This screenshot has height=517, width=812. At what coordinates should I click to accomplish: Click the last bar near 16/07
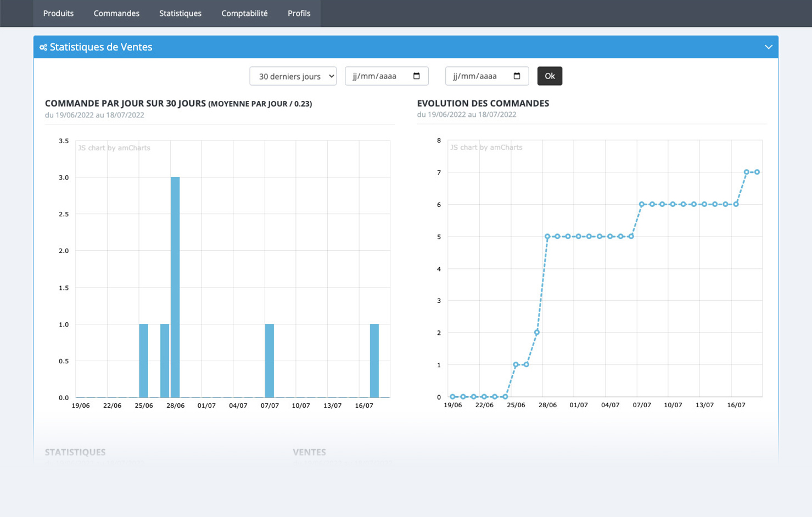[x=374, y=360]
